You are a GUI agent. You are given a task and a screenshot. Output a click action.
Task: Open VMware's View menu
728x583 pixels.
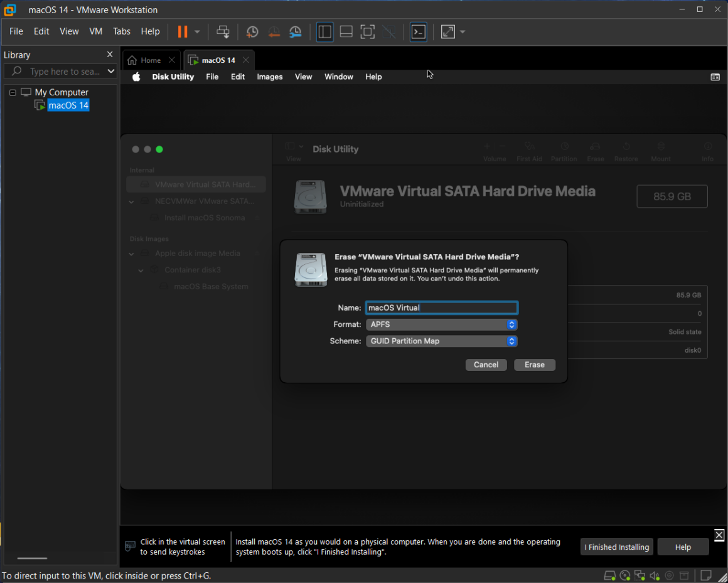coord(69,31)
